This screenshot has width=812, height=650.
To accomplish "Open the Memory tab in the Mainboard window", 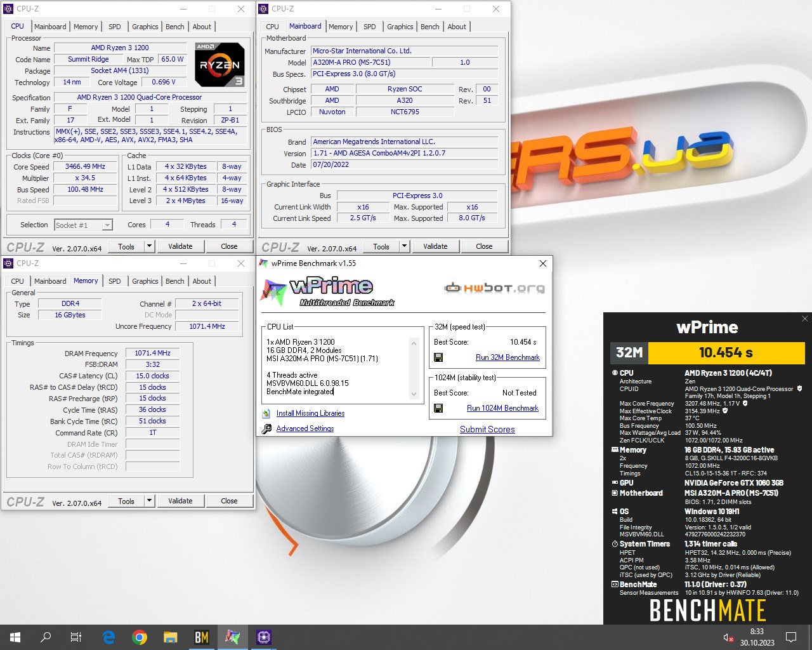I will (x=341, y=27).
